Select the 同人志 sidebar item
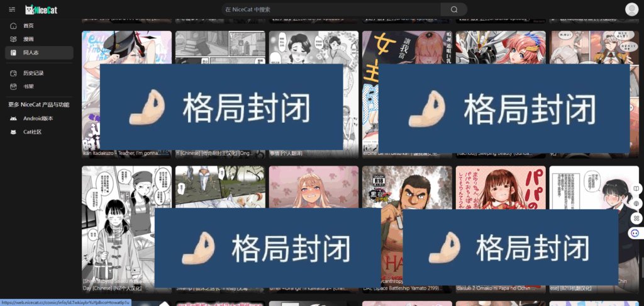The image size is (644, 306). tap(39, 53)
